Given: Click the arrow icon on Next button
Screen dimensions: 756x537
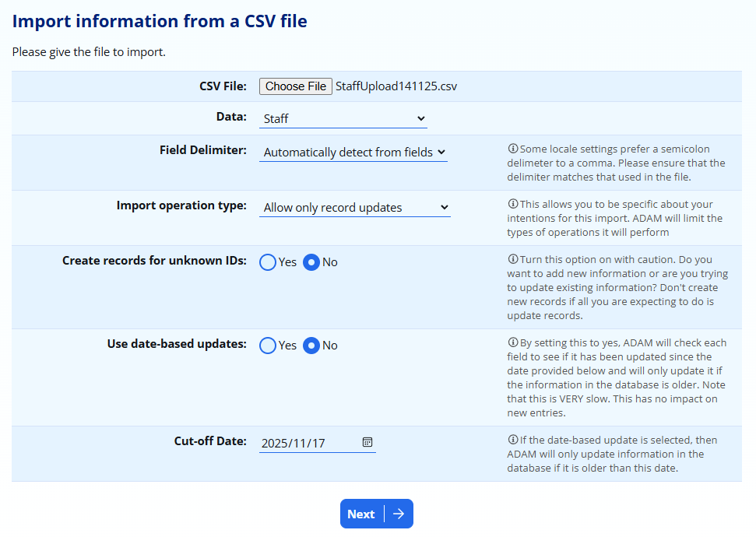Looking at the screenshot, I should (x=399, y=514).
